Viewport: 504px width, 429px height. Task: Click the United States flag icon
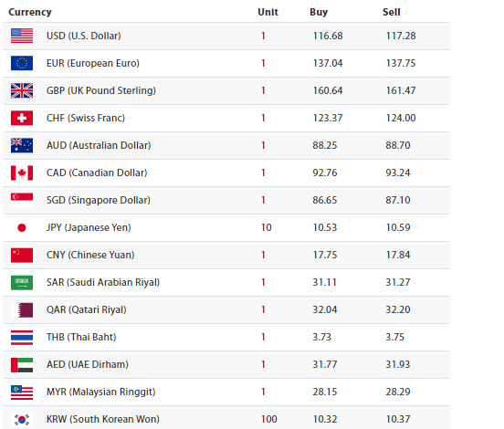(x=22, y=36)
